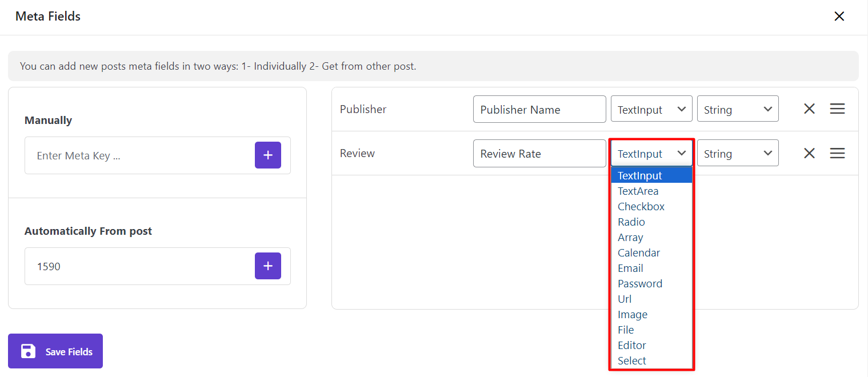Open Review row String data type dropdown

click(737, 153)
